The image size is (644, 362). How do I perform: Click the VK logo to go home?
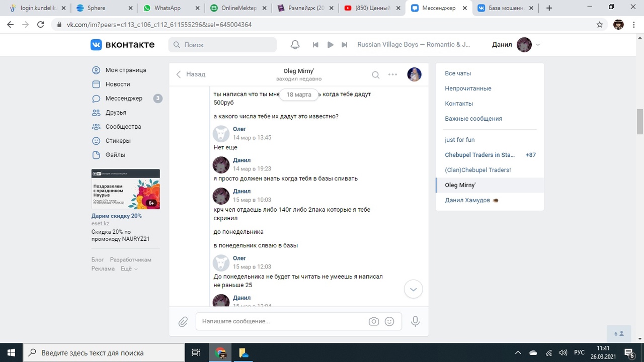(122, 45)
